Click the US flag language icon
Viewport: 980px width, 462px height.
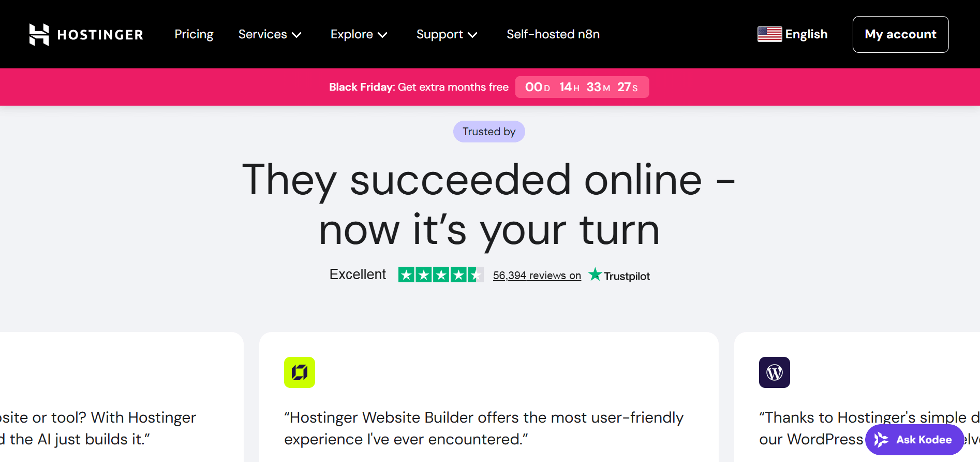(770, 34)
